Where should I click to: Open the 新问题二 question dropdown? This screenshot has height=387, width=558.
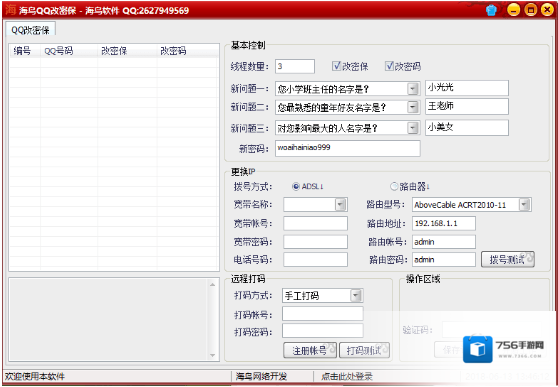click(x=412, y=107)
